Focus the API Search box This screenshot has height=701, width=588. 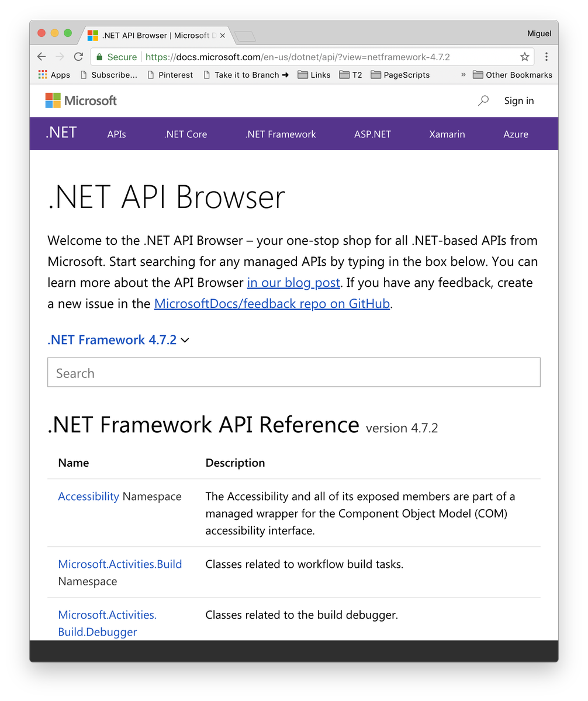[x=293, y=373]
